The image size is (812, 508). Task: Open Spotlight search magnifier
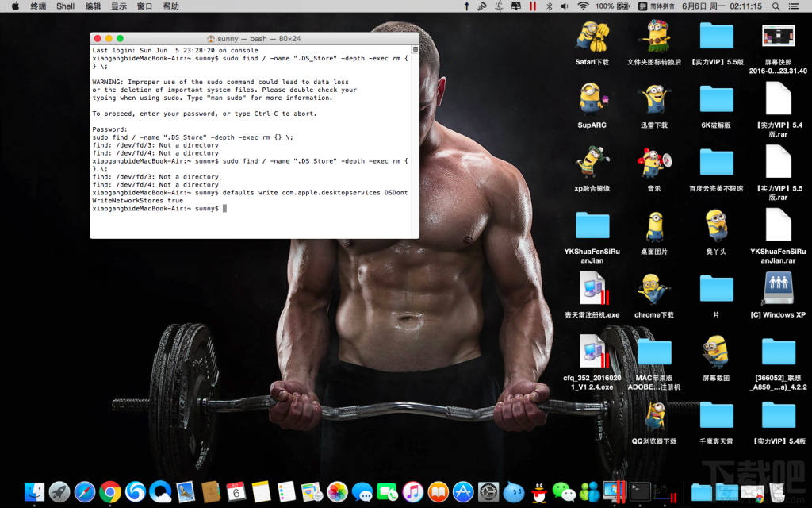point(776,6)
